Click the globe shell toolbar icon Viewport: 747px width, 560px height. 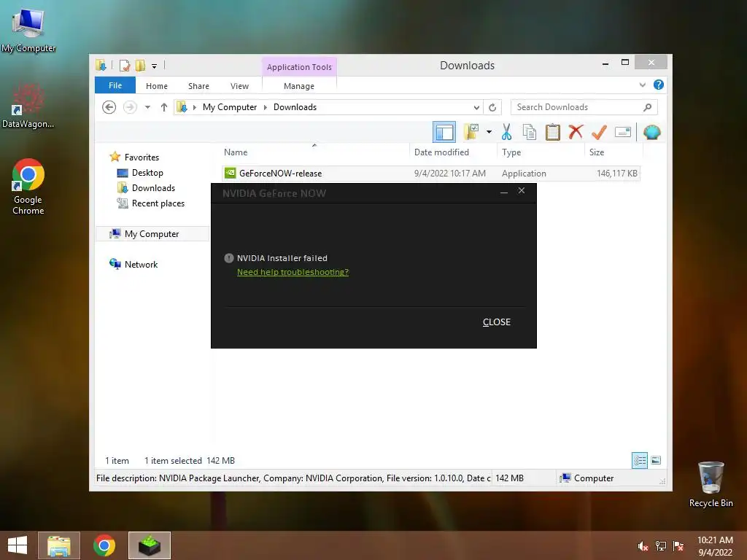pos(651,133)
